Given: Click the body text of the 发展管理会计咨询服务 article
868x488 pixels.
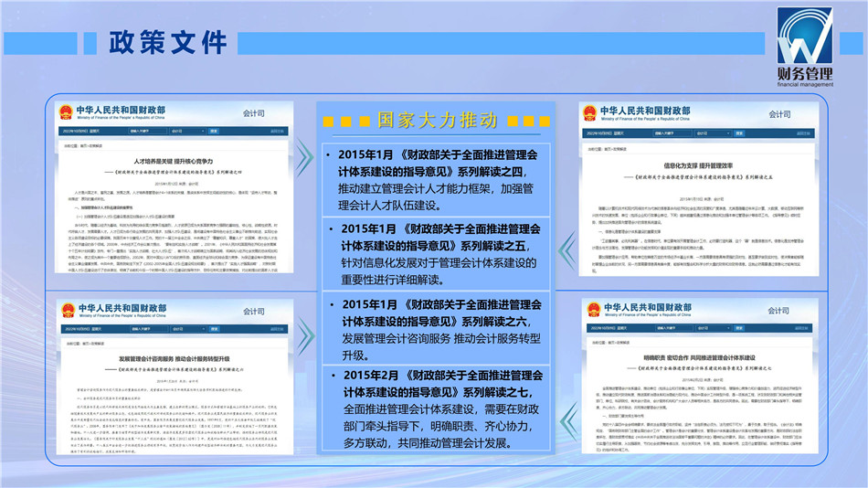Looking at the screenshot, I should (x=175, y=420).
